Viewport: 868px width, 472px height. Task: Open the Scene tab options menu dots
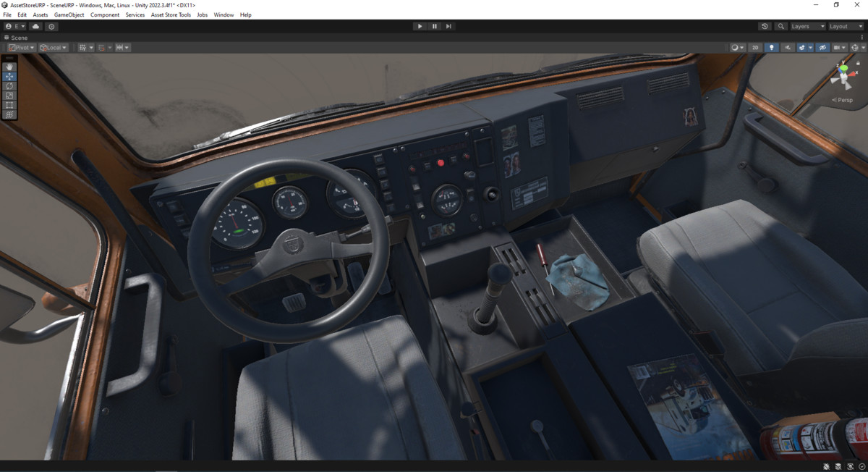(x=861, y=38)
